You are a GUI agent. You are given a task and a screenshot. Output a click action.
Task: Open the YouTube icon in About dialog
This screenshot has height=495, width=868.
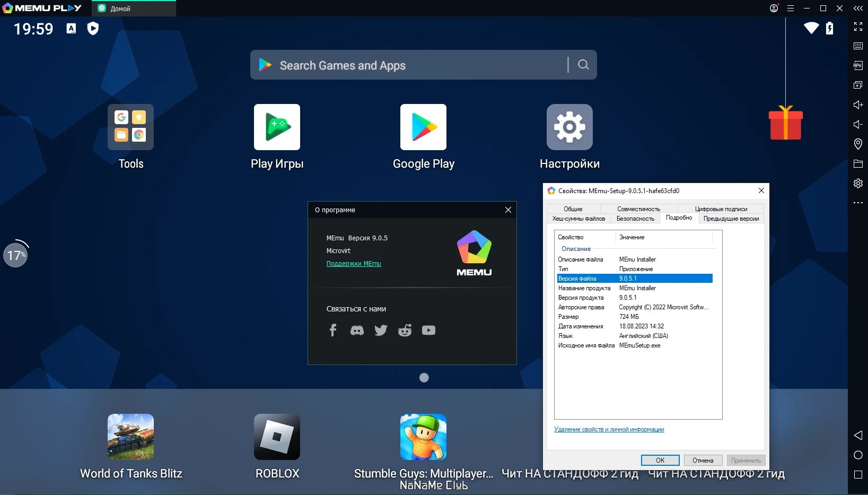pyautogui.click(x=428, y=331)
